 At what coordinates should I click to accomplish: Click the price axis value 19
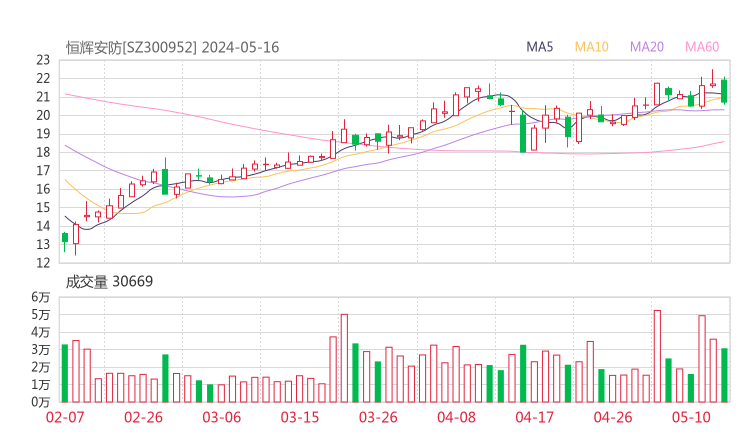coord(43,134)
